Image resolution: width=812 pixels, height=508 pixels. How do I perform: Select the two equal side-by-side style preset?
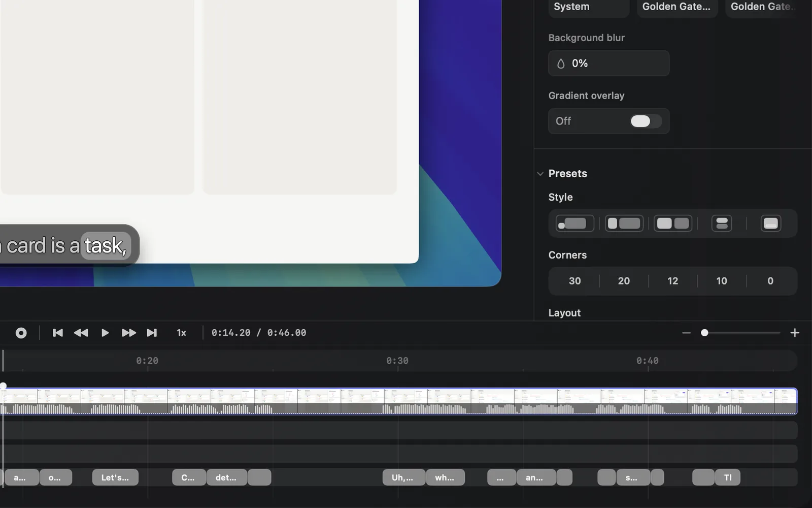(x=673, y=224)
